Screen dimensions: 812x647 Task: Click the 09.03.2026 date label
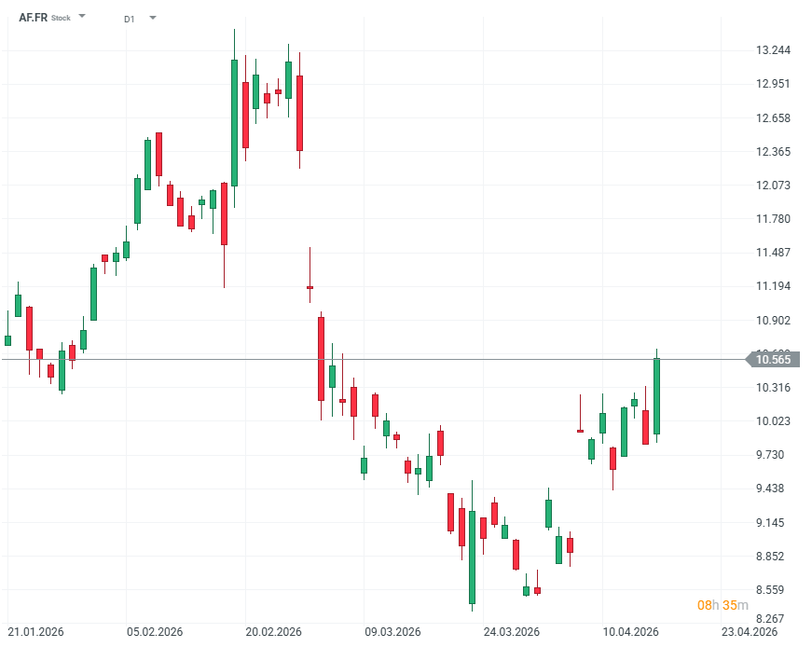point(392,631)
